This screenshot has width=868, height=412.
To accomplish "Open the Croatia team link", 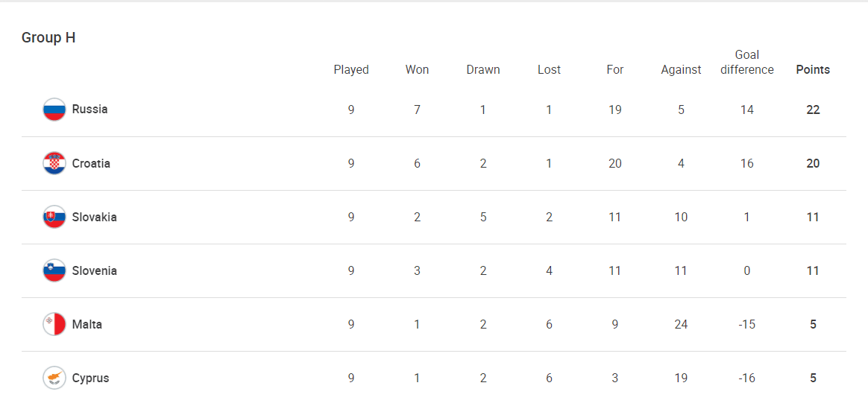I will click(91, 164).
